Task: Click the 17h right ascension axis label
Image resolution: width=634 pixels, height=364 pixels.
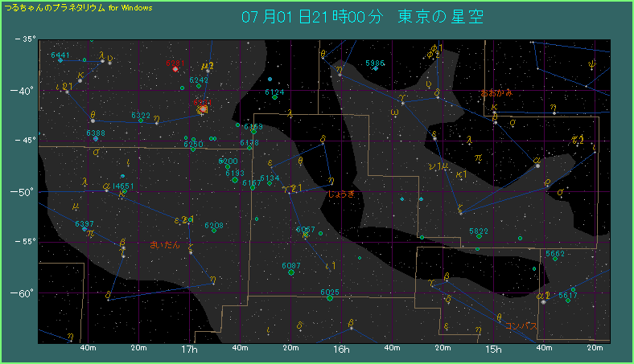Action: click(190, 350)
